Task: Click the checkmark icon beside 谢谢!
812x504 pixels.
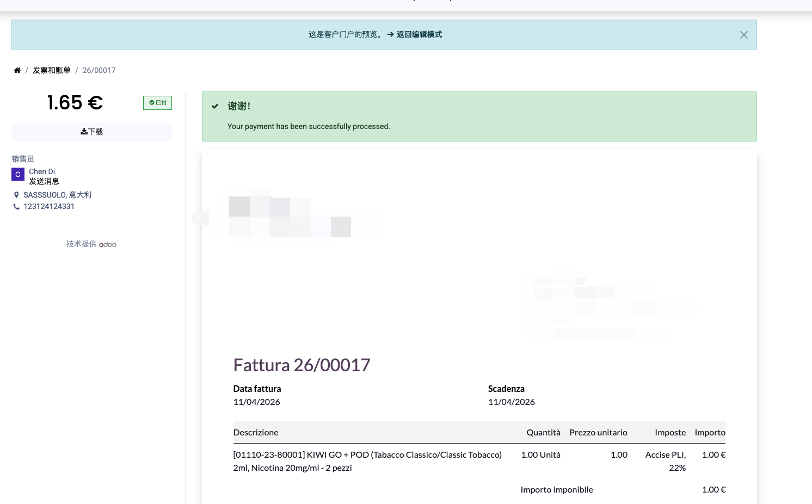Action: [216, 106]
